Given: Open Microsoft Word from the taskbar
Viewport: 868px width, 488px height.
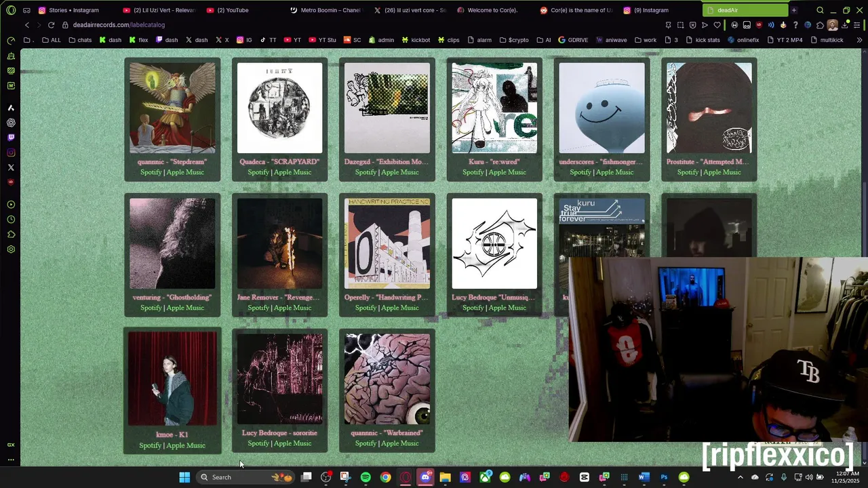Looking at the screenshot, I should coord(644,477).
